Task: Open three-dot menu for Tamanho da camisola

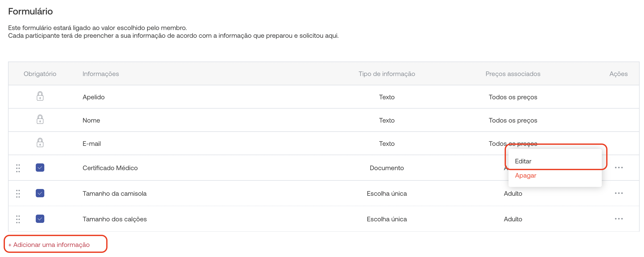Action: coord(619,193)
